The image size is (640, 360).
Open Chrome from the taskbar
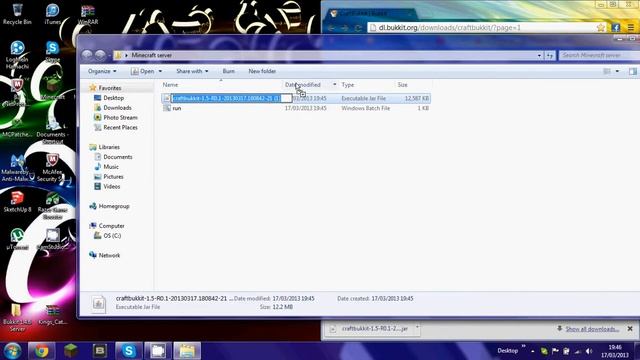41,351
